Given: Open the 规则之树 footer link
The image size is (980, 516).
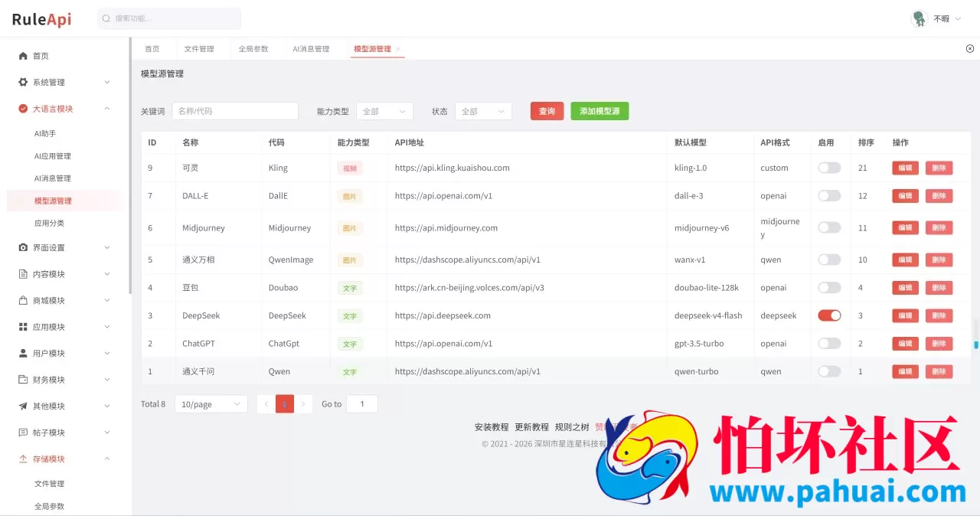Looking at the screenshot, I should coord(572,427).
